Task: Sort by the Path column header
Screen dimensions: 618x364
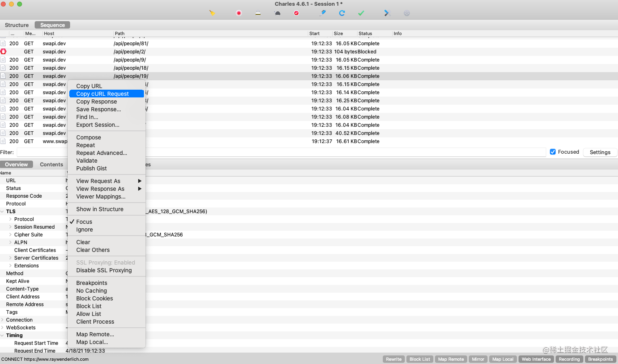Action: 210,33
